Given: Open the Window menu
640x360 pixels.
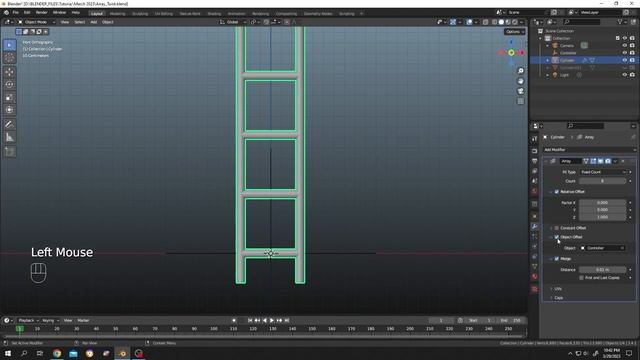Looking at the screenshot, I should 59,13.
